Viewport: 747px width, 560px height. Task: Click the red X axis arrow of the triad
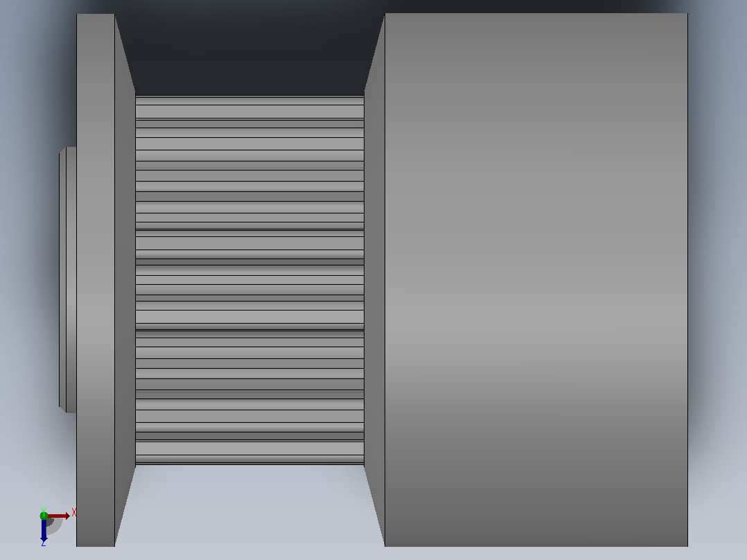pos(59,516)
